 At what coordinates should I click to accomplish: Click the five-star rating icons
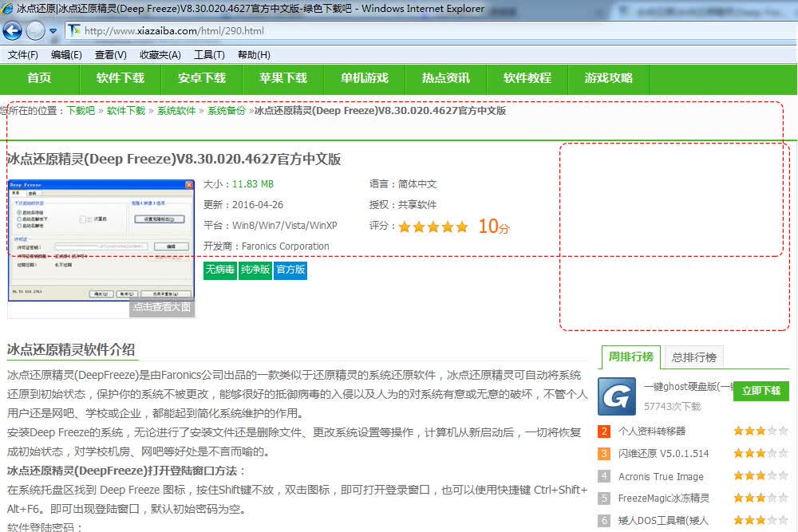(433, 227)
